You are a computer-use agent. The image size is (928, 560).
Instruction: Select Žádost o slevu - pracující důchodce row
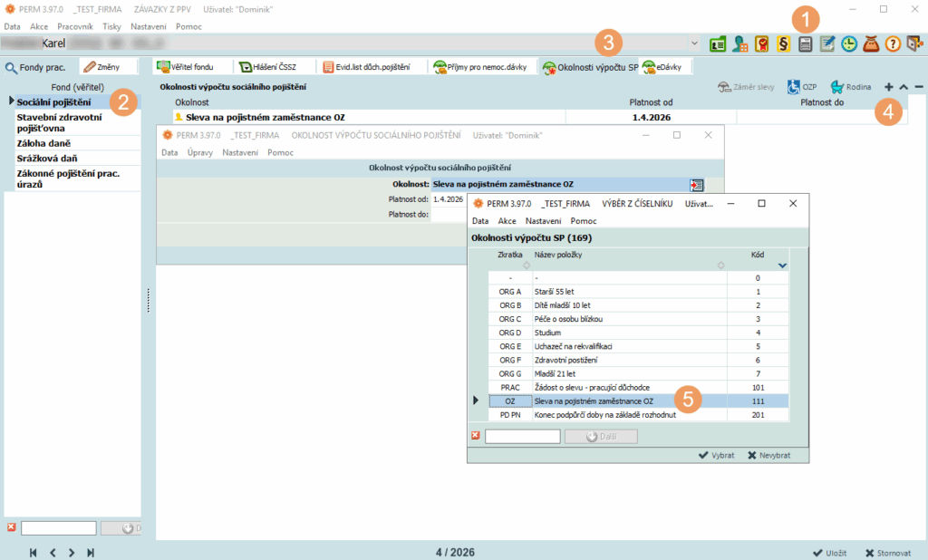639,388
